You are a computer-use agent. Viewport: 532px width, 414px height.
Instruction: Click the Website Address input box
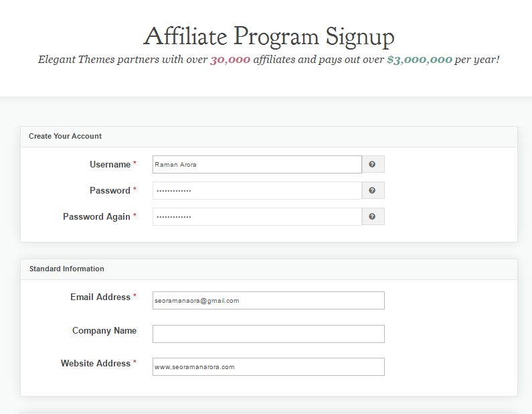268,367
